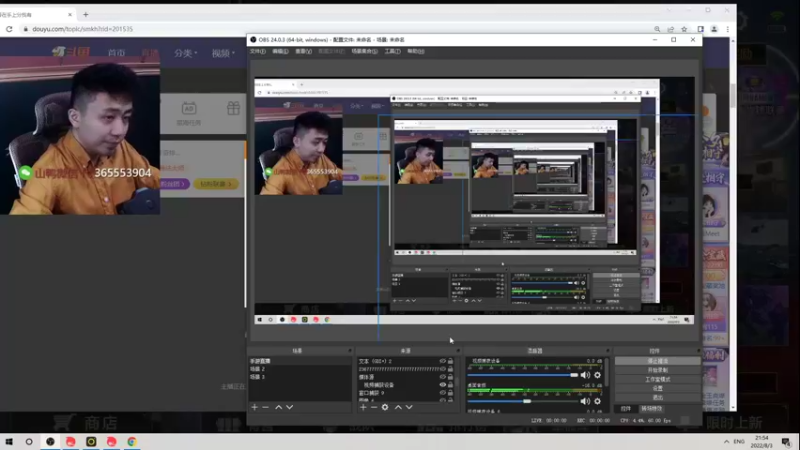
Task: Open Chrome zoom magnifier icon in address bar
Action: tap(657, 29)
